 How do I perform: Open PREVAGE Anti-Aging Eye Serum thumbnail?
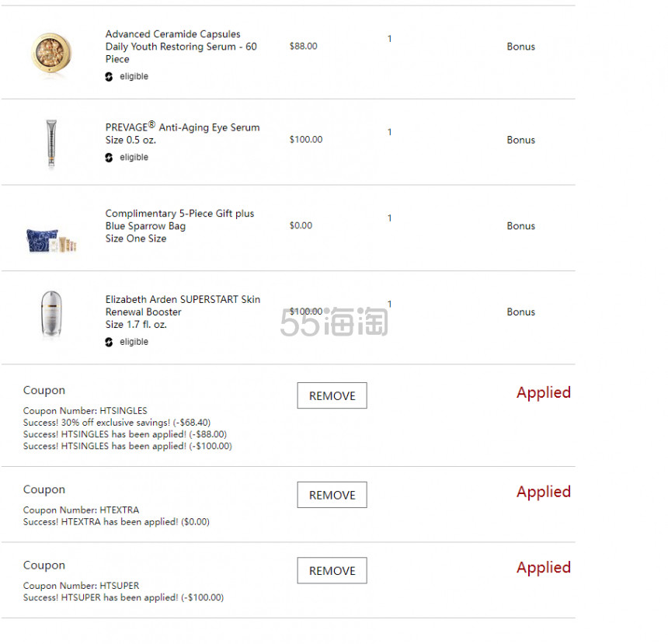click(x=51, y=143)
